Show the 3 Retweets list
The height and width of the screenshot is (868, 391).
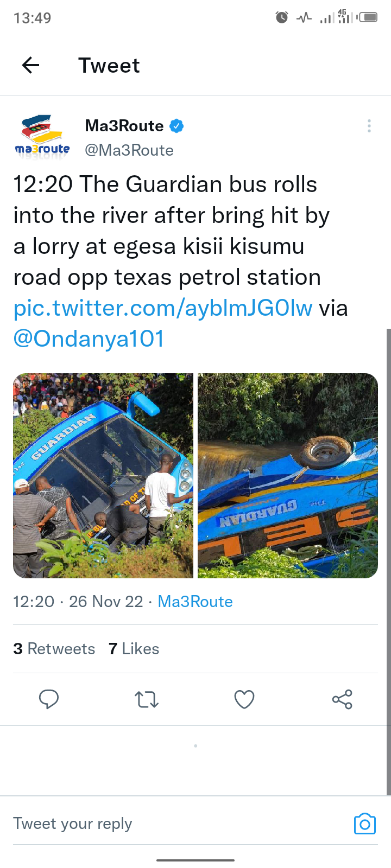point(54,649)
